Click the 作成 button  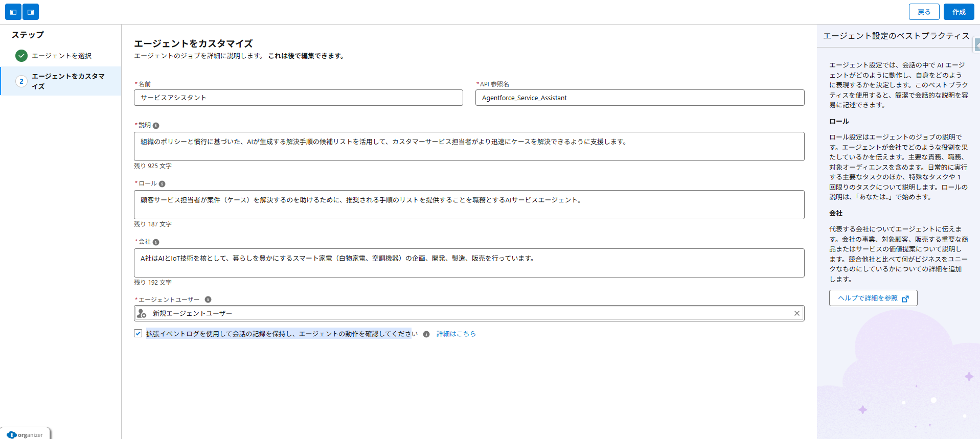coord(959,12)
